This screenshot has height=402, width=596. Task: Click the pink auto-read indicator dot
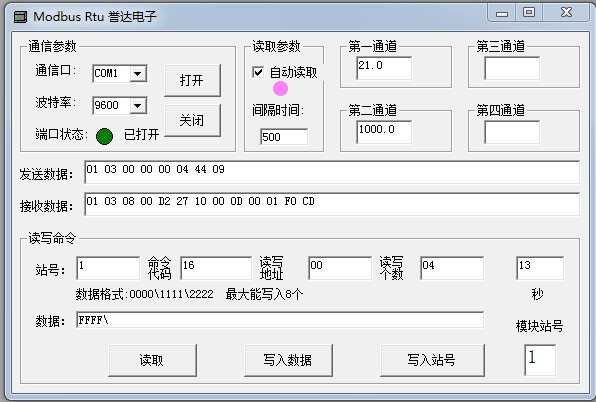pyautogui.click(x=281, y=89)
